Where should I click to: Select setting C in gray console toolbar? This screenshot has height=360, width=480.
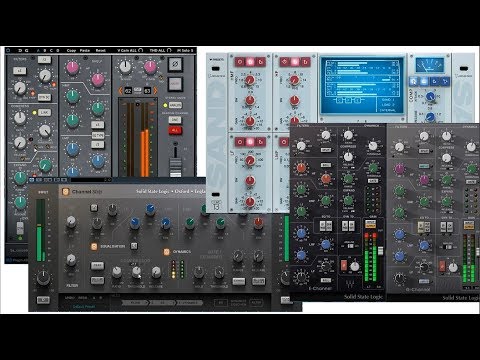(51, 50)
